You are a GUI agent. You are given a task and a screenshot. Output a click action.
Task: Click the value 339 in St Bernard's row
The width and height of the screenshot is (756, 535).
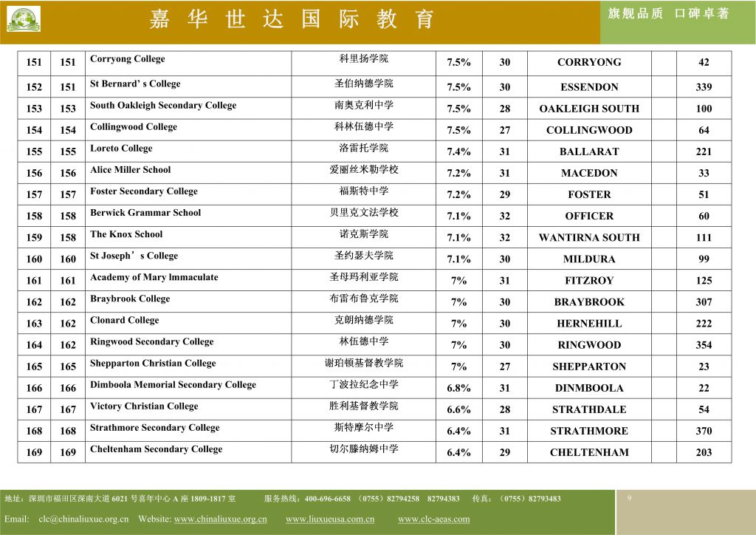(704, 87)
